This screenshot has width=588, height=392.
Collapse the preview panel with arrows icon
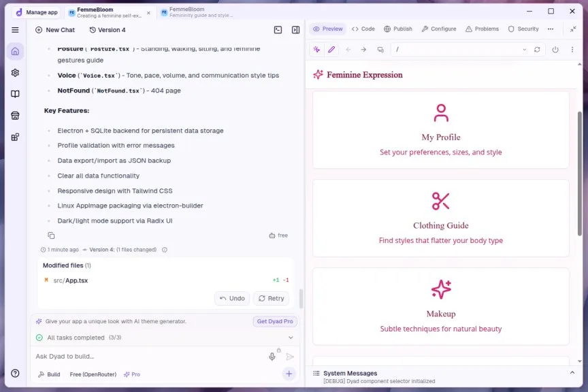point(573,29)
